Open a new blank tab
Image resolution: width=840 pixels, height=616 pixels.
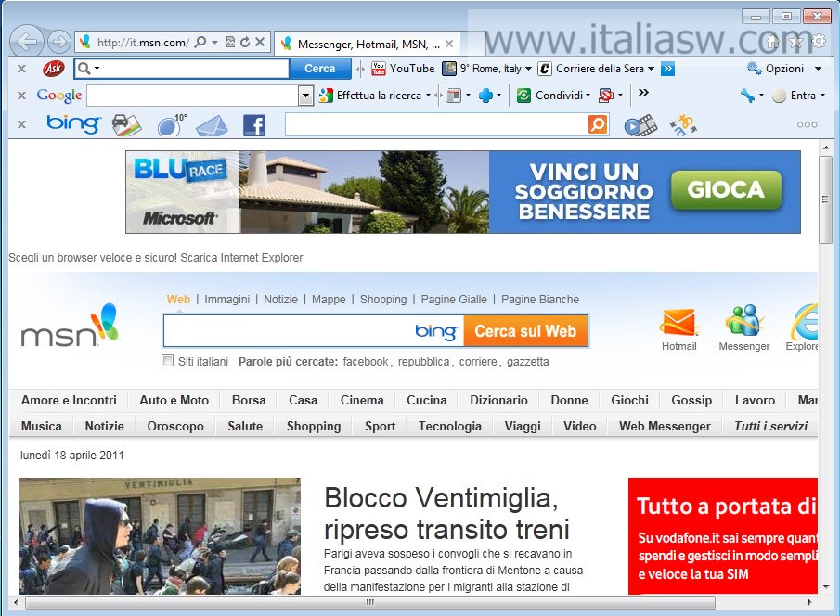(472, 44)
